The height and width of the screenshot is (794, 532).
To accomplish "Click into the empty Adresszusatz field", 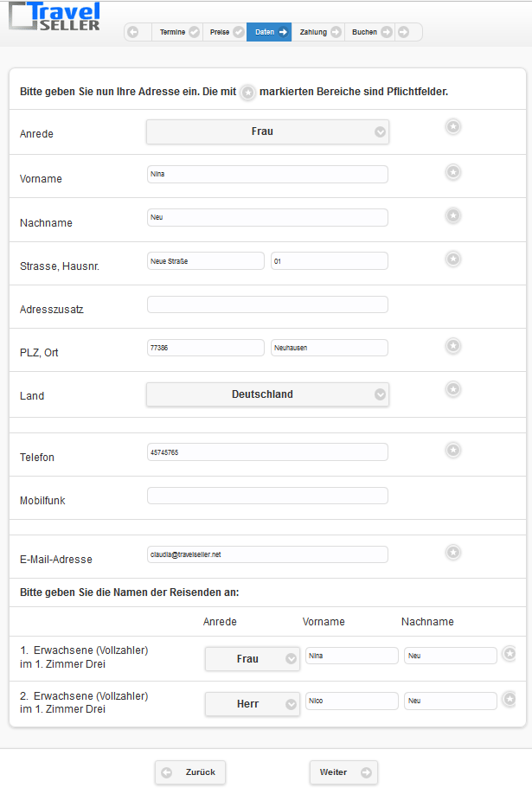I will point(267,304).
